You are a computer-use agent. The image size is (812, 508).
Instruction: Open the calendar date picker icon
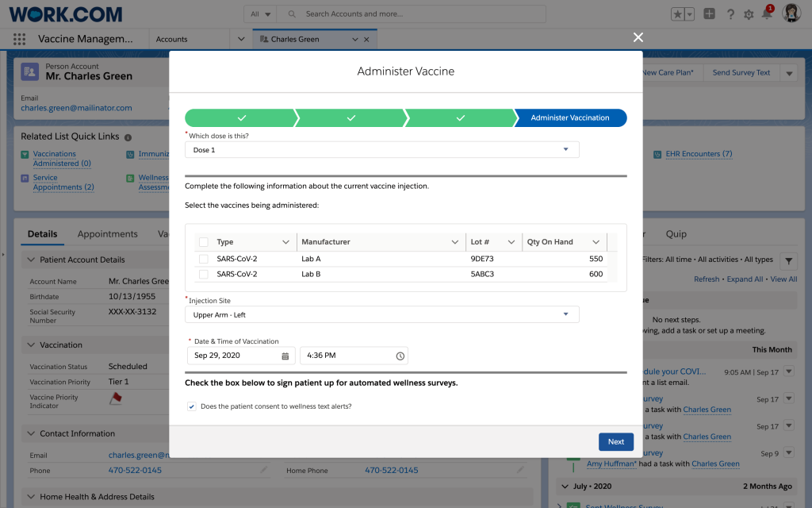click(x=285, y=356)
